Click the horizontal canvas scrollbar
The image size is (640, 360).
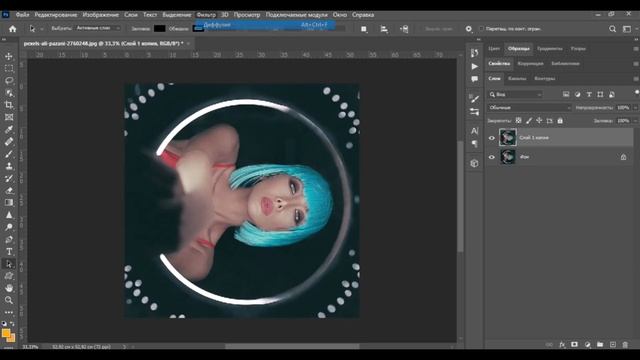click(x=292, y=347)
